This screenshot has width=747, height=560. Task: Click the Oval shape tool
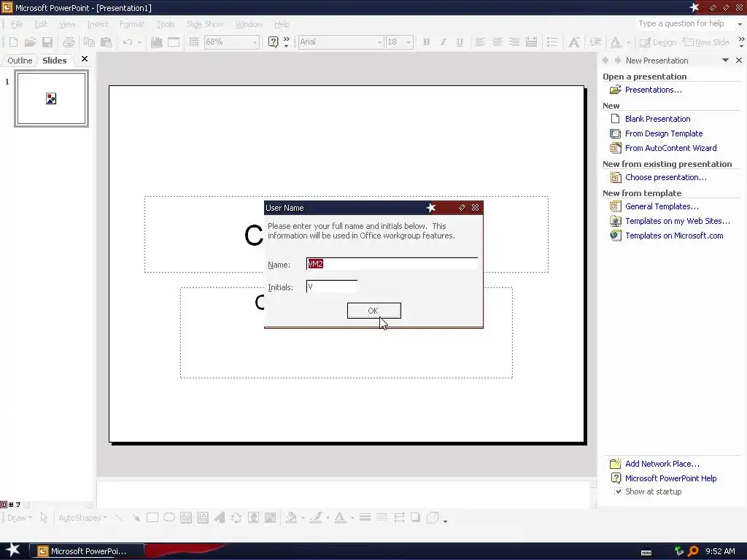tap(169, 518)
